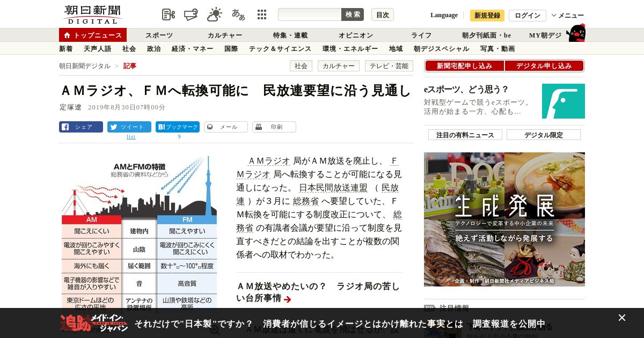Select the オピニオン tab
644x338 pixels.
pos(356,35)
